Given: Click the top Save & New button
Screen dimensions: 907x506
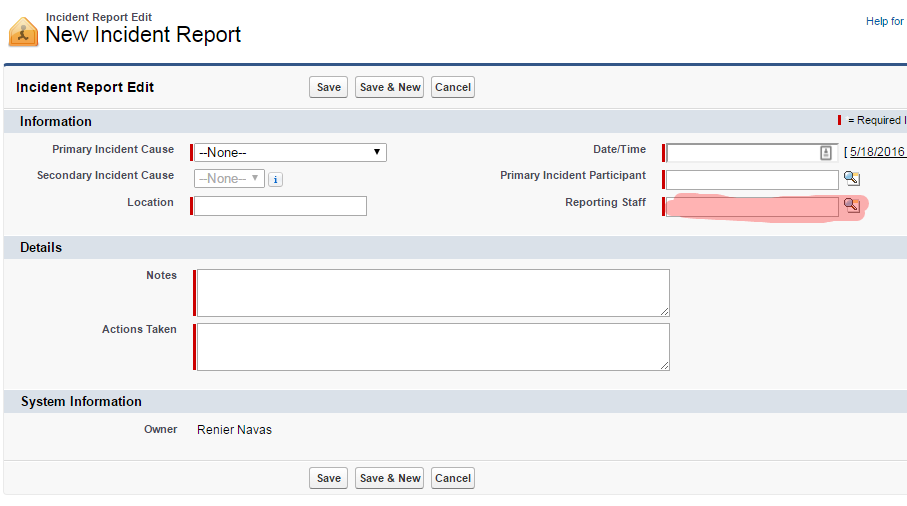Looking at the screenshot, I should coord(390,87).
